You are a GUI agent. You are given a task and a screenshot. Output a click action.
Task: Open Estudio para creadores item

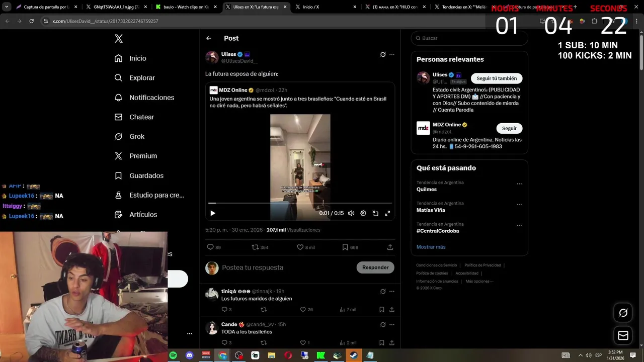click(149, 195)
